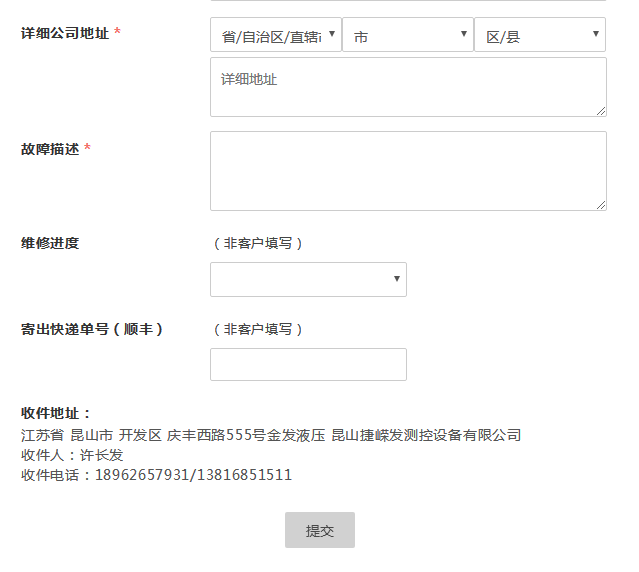Click the 收件人：许长发 line
This screenshot has width=639, height=572.
[x=72, y=455]
